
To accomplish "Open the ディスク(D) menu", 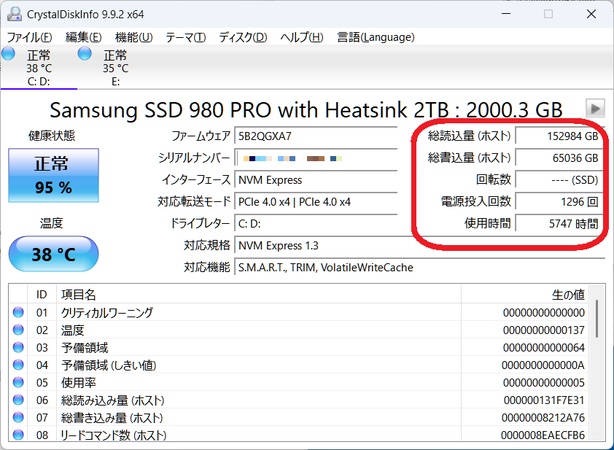I will (x=243, y=38).
